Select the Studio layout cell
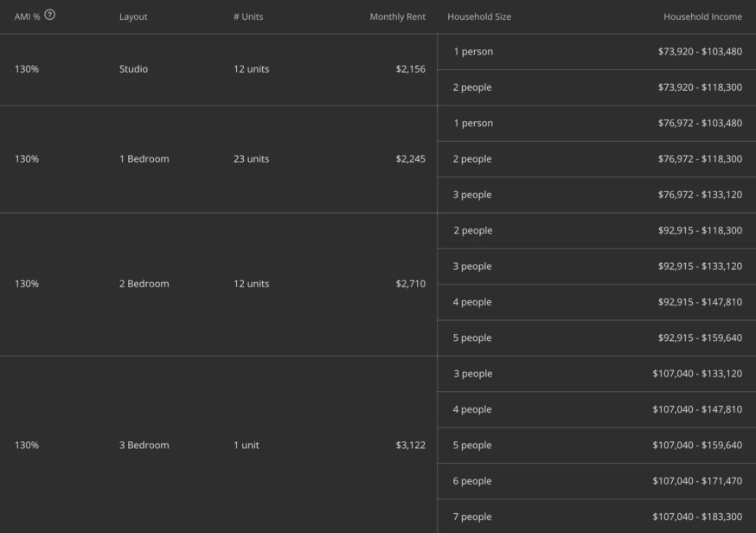 (x=133, y=69)
